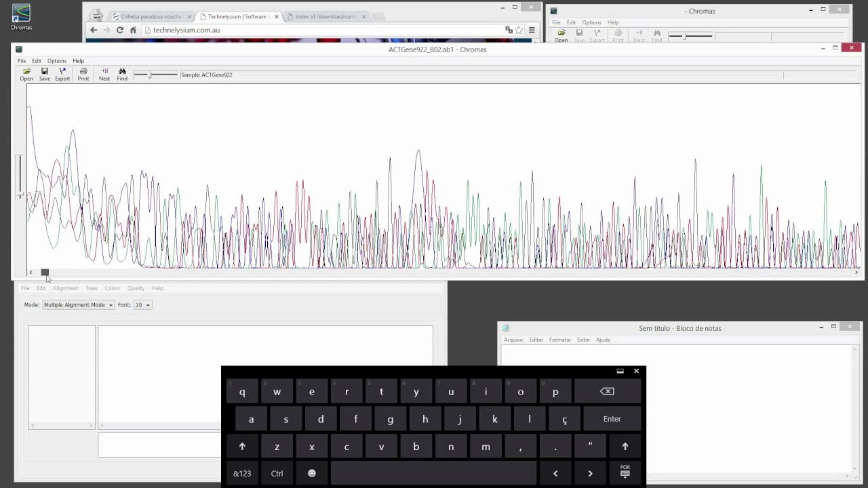Open the Formatar menu in Notepad

point(560,340)
